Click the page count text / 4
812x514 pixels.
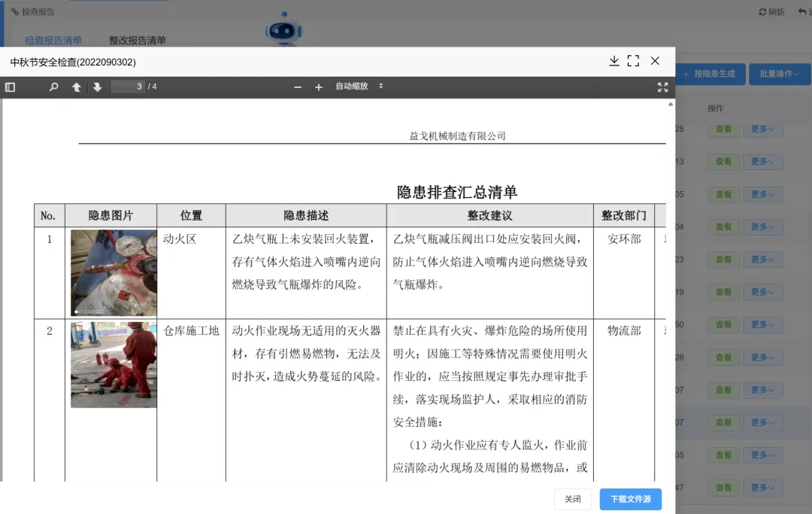(x=152, y=87)
